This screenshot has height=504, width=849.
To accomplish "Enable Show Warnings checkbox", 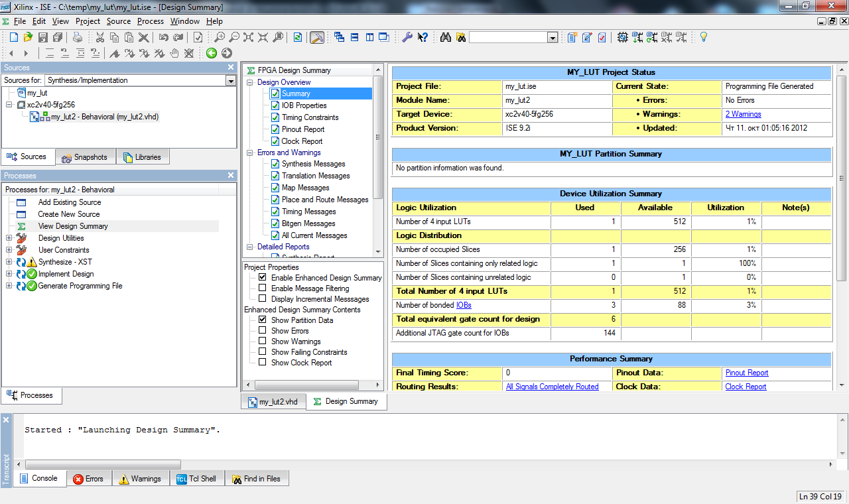I will 263,342.
